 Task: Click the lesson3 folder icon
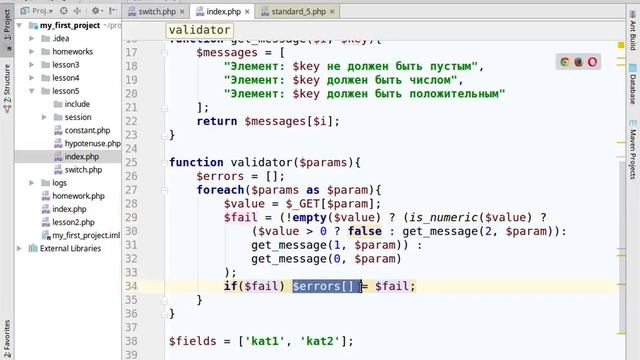tap(46, 64)
